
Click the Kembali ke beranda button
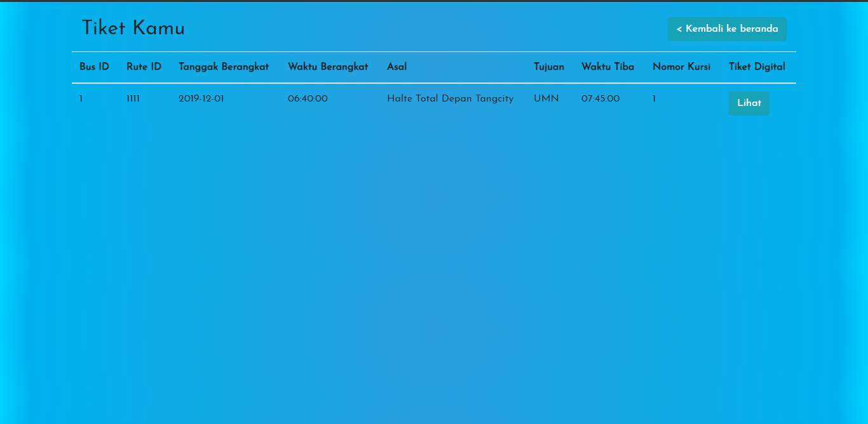click(727, 29)
